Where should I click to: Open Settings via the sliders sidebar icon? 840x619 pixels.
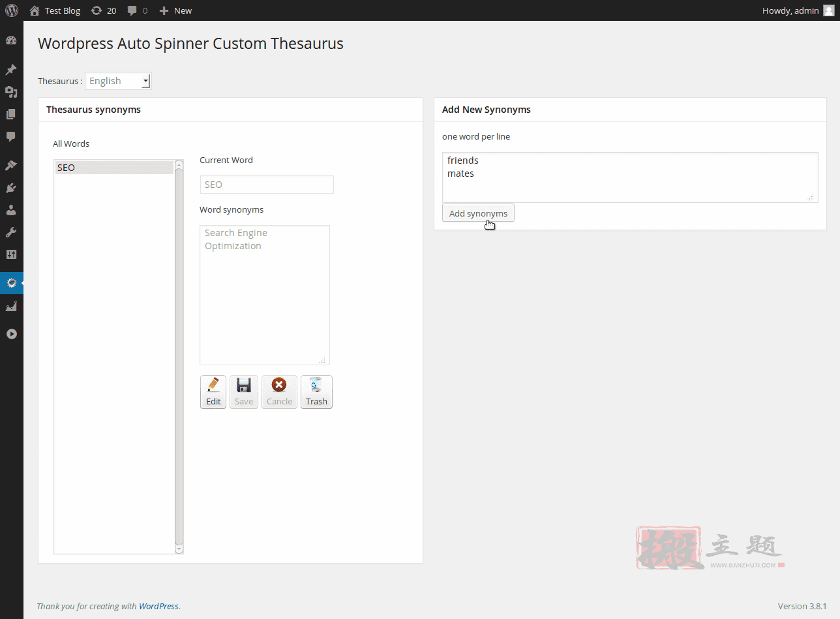(11, 254)
